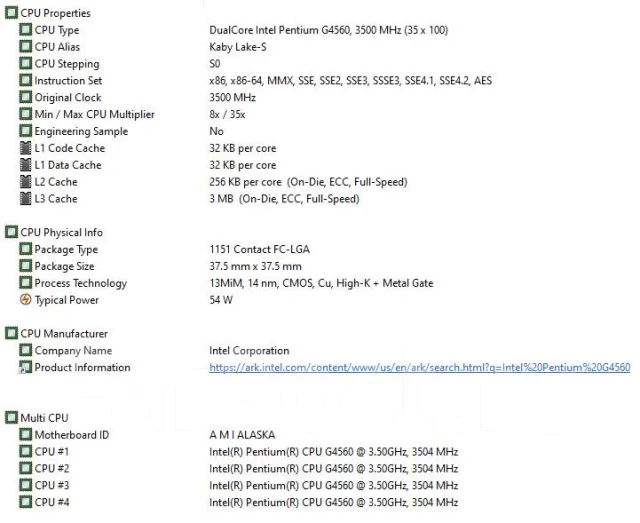Click the instruction set list x86, x86-64 value

(350, 80)
